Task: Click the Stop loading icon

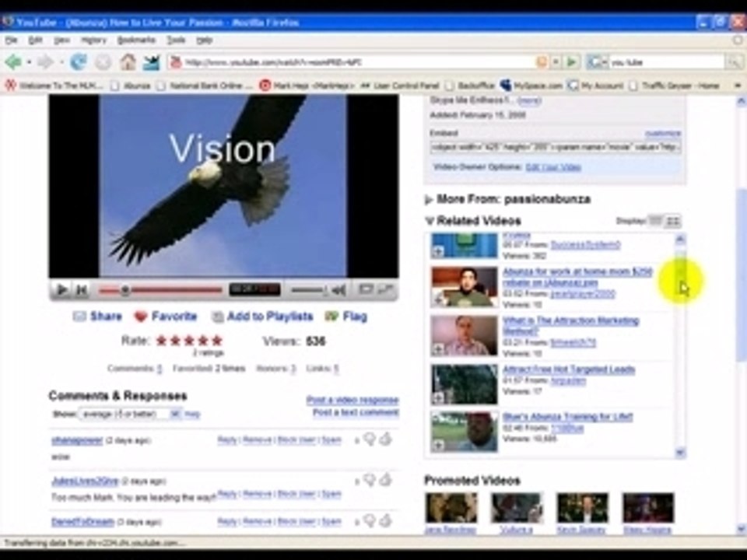Action: tap(103, 62)
